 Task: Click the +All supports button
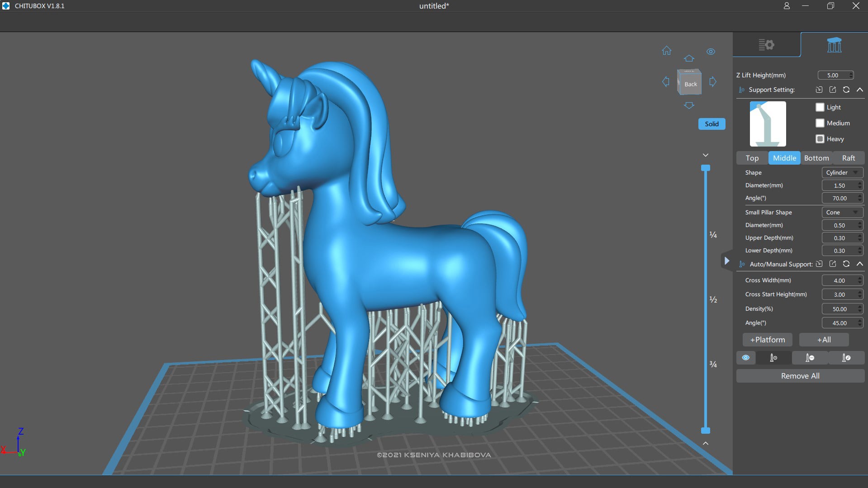tap(824, 340)
